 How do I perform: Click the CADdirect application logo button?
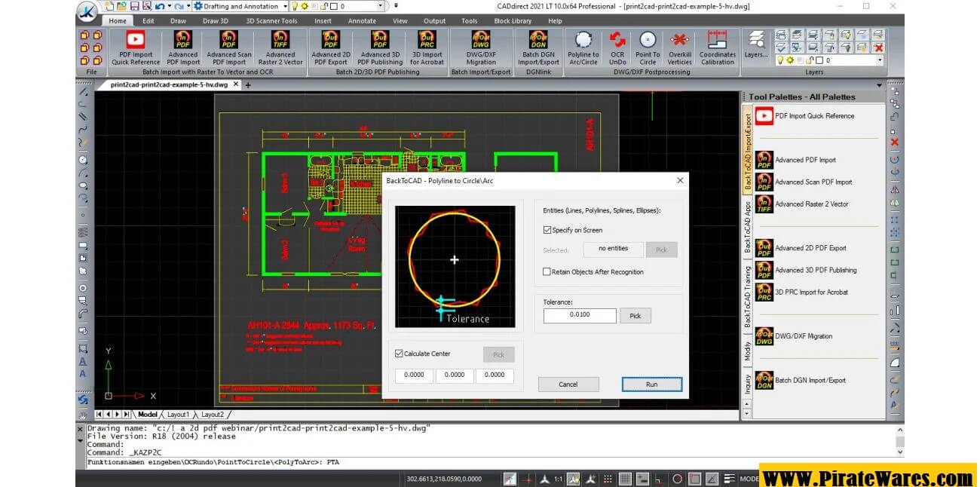87,10
